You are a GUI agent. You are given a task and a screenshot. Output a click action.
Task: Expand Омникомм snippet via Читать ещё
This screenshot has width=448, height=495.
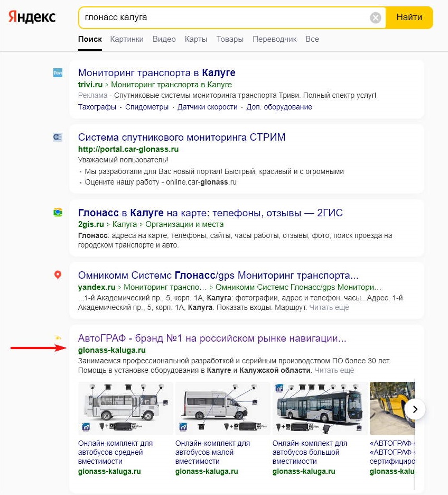329,307
